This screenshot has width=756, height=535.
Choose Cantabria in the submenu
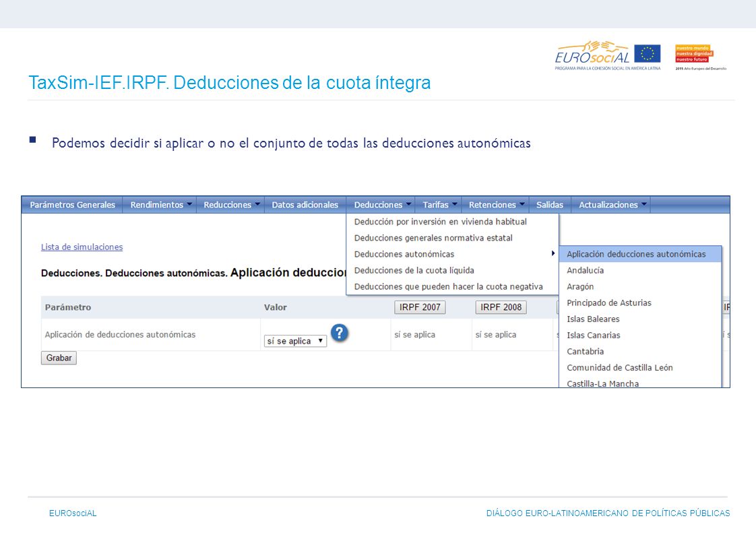pos(640,351)
